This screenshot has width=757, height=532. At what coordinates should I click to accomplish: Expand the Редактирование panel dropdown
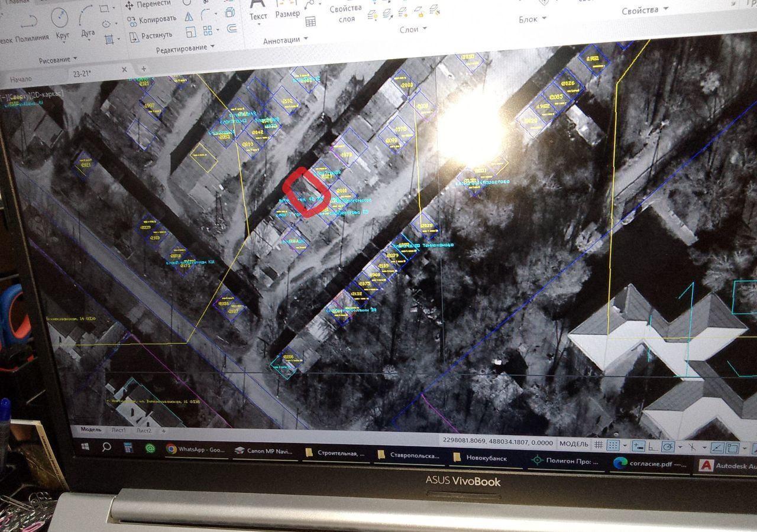pos(186,48)
